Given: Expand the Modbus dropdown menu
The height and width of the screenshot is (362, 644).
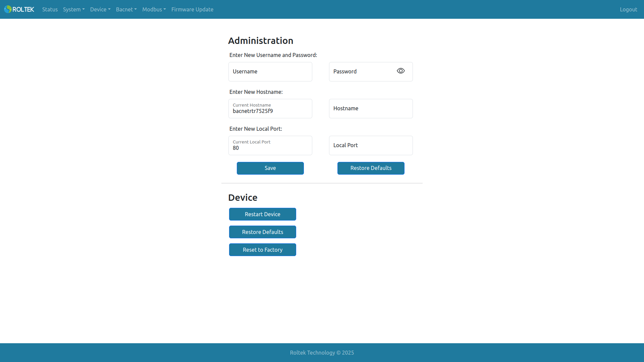Looking at the screenshot, I should pyautogui.click(x=154, y=9).
